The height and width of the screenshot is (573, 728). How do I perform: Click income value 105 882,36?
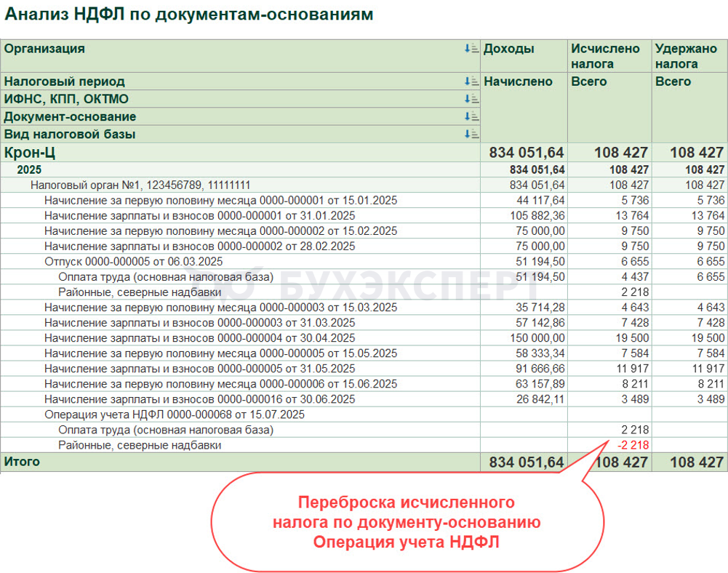point(537,215)
